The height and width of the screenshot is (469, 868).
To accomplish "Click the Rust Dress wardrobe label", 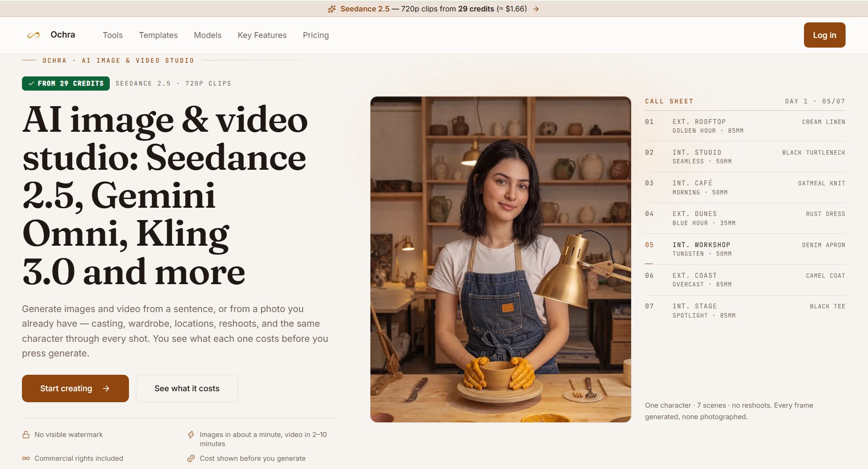I will click(825, 214).
